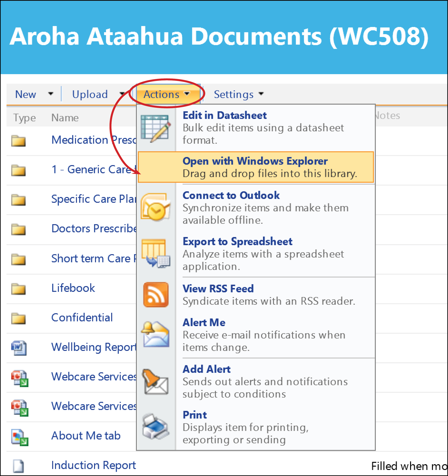The image size is (448, 476).
Task: Open the Confidential folder link
Action: tap(82, 317)
